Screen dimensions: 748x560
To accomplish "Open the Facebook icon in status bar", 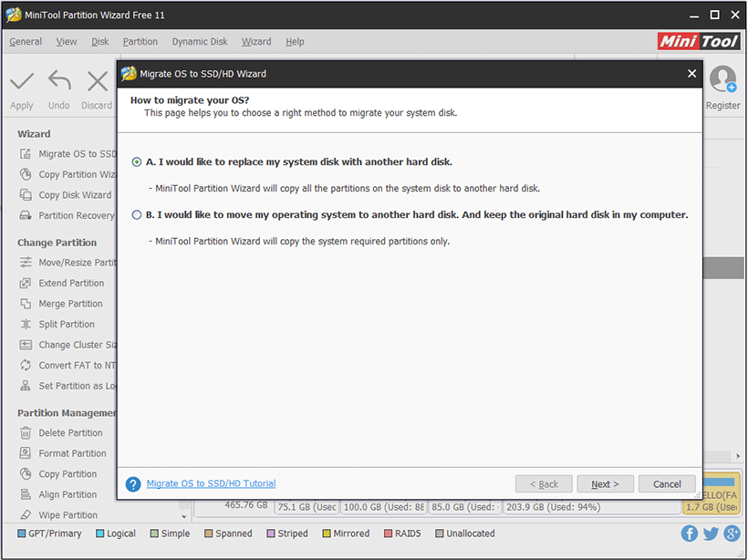I will [x=690, y=534].
